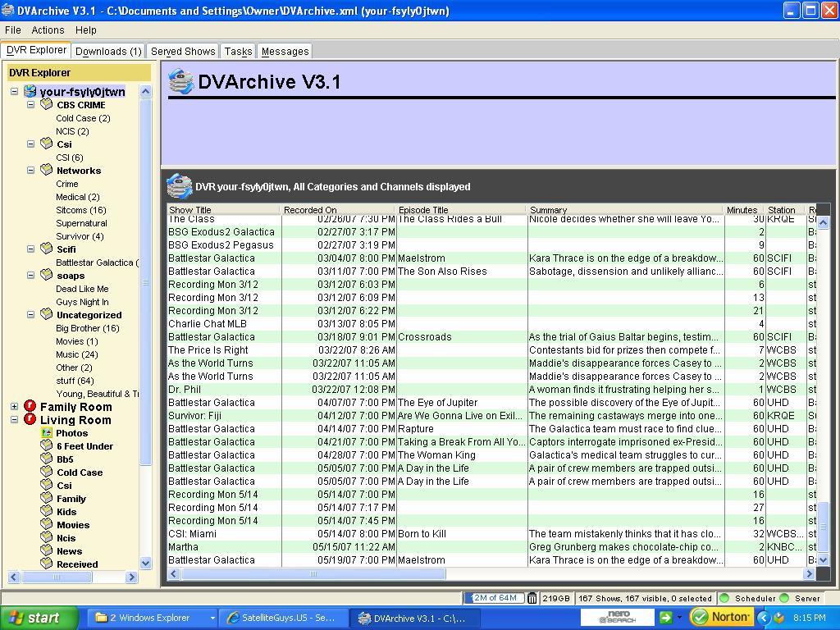Collapse the CBS CRIME category
Screen dimensions: 840x630
[30, 104]
